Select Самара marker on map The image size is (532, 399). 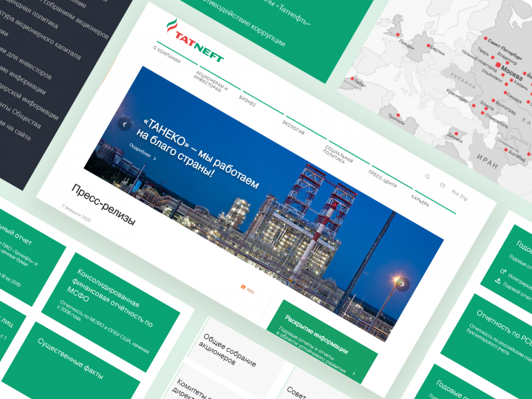point(505,92)
